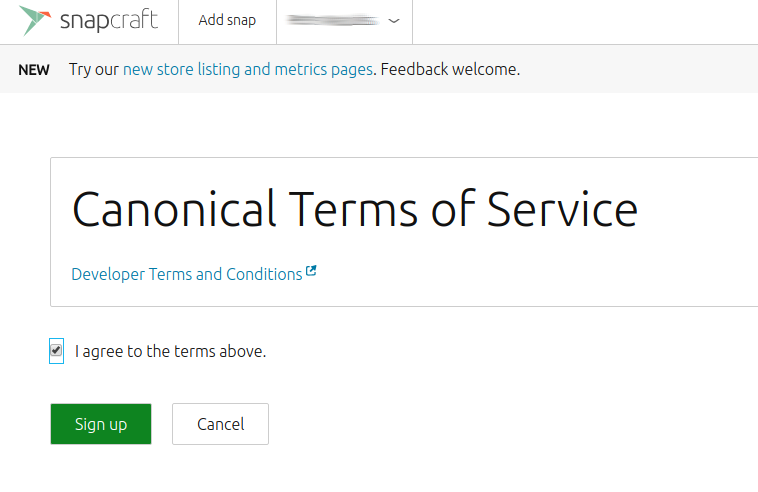
Task: Click the 'Feedback welcome.' banner text
Action: tap(450, 70)
